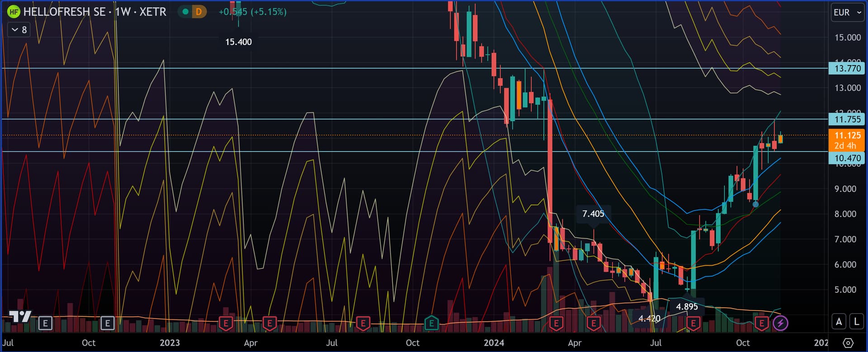The image size is (868, 352).
Task: Click the TradingView logo watermark icon
Action: point(20,316)
